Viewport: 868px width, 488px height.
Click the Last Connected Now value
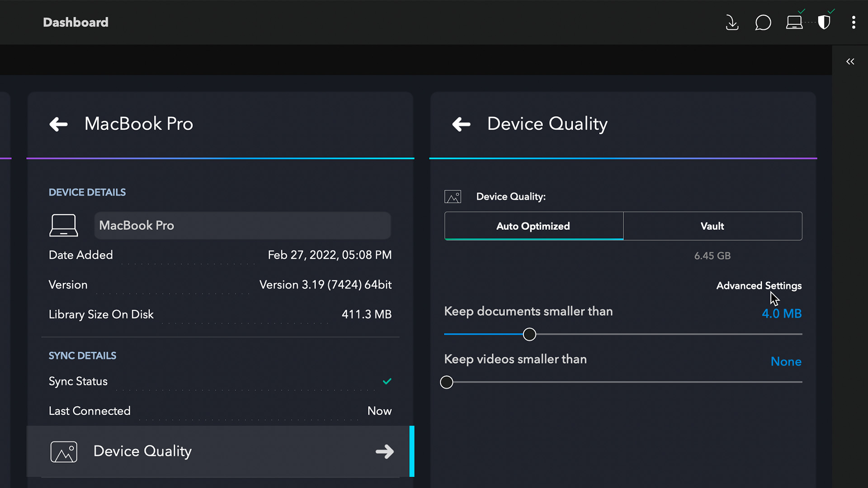379,411
